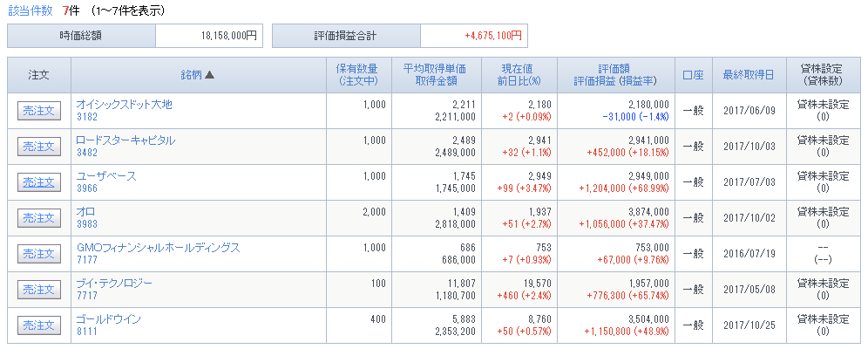868x349 pixels.
Task: Open ブイ・テクノロジー stock link
Action: pyautogui.click(x=114, y=284)
